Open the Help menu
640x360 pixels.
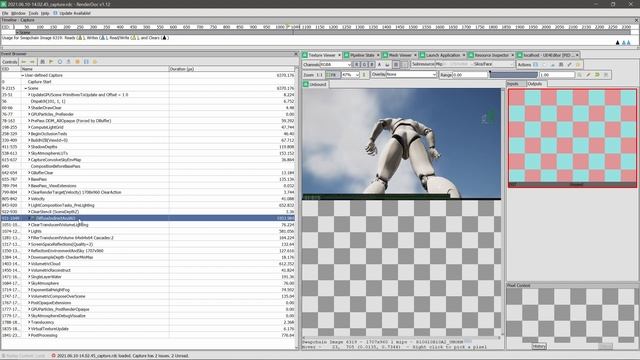[45, 13]
